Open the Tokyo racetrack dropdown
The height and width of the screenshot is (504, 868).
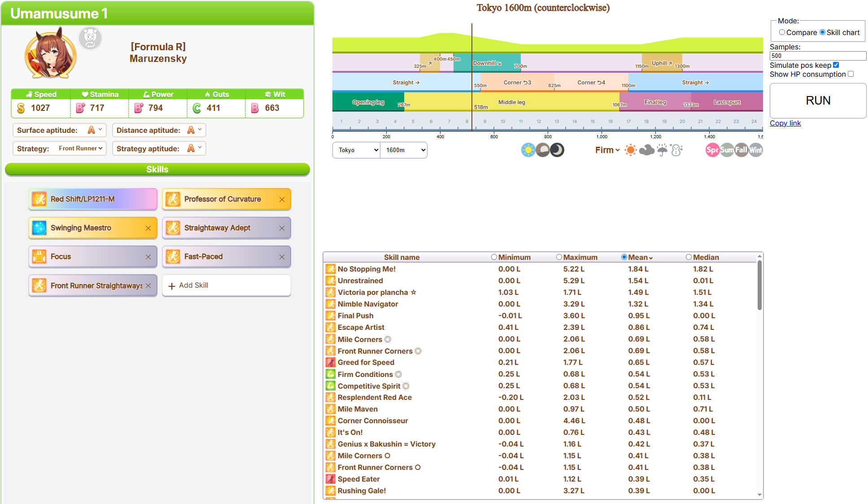tap(356, 150)
